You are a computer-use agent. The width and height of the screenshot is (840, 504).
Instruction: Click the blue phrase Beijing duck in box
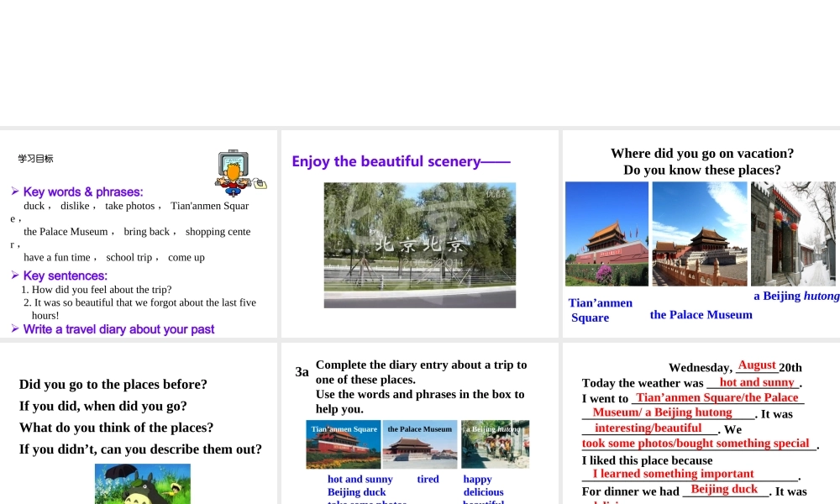point(356,491)
